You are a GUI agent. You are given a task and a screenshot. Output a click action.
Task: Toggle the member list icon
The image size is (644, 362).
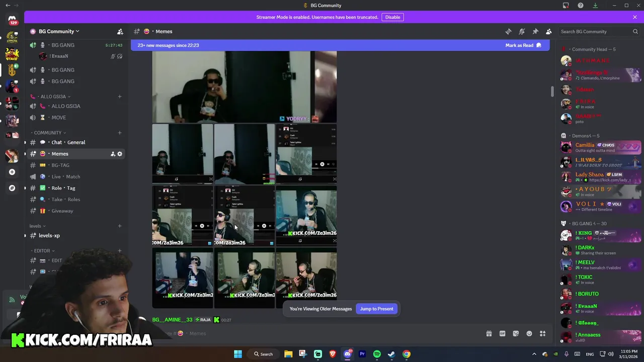(x=549, y=31)
